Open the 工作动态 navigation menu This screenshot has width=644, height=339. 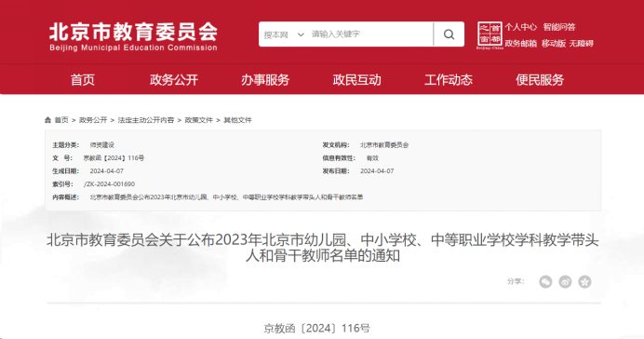pos(449,79)
